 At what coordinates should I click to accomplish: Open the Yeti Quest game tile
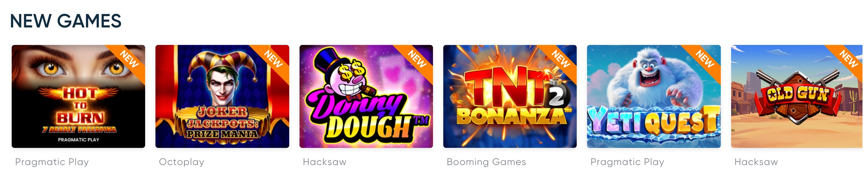coord(654,96)
